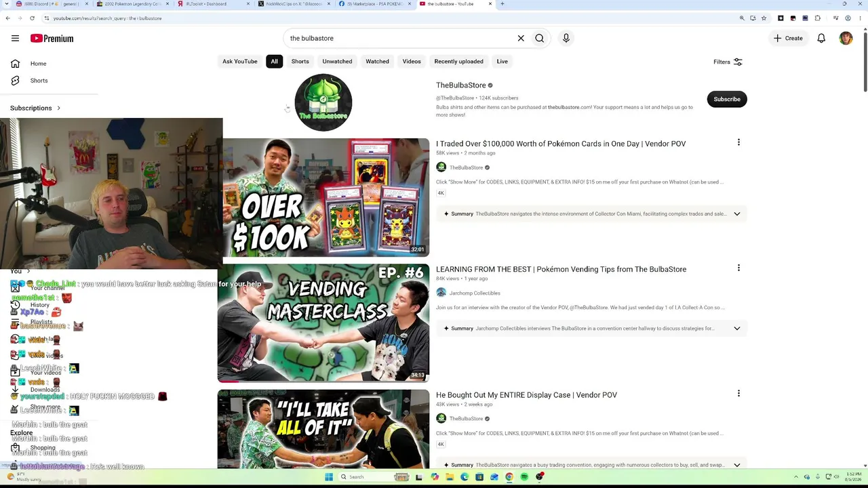The image size is (868, 488).
Task: Open options menu for Vending Tips video
Action: coord(738,268)
